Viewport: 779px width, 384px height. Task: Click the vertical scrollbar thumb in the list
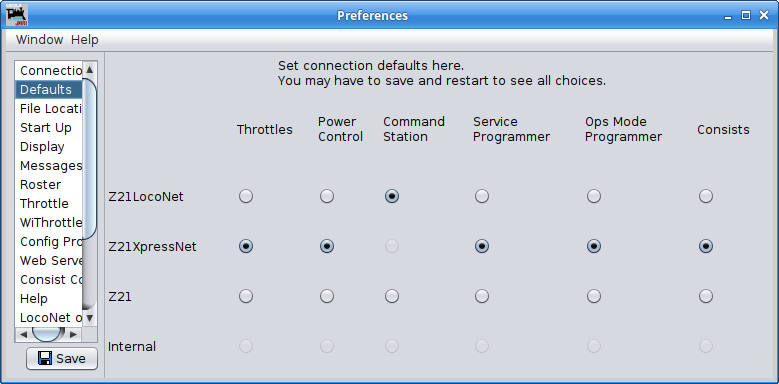pyautogui.click(x=89, y=159)
